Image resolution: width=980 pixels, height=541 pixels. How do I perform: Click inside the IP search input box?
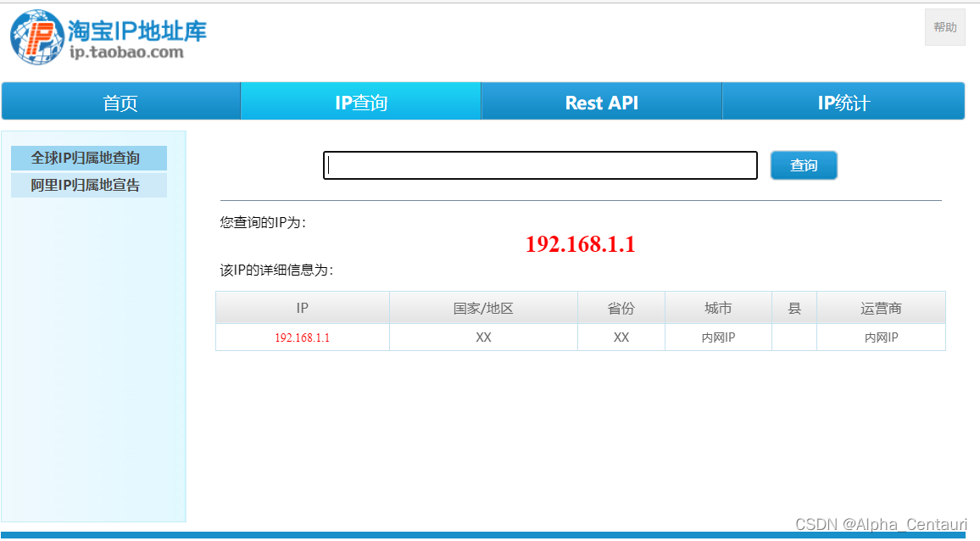coord(540,165)
